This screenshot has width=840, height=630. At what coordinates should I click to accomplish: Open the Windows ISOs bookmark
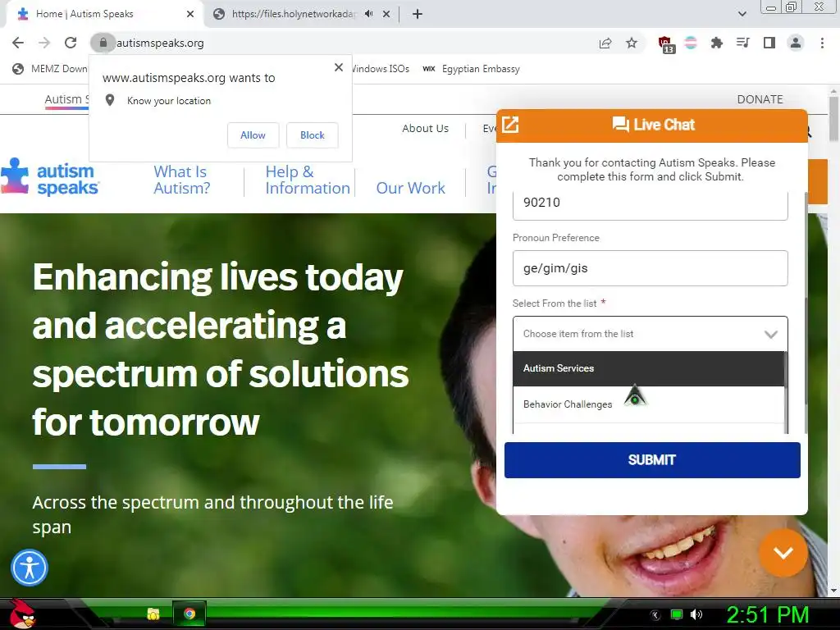(x=380, y=69)
